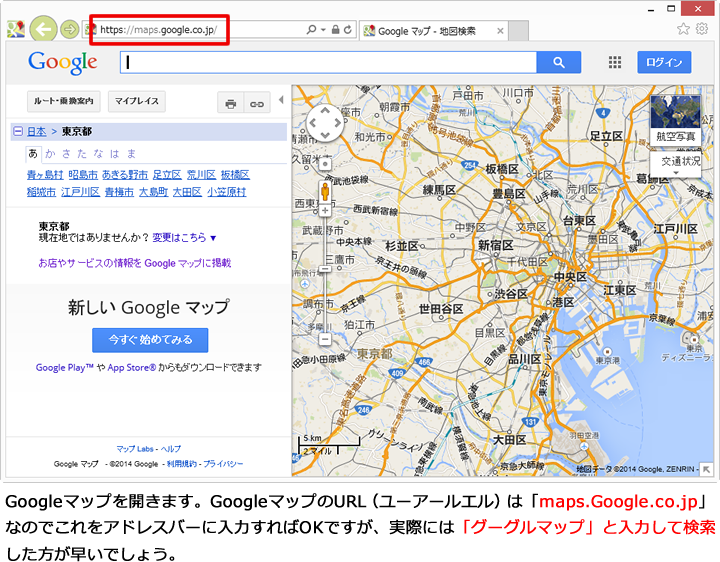Viewport: 720px width, 562px height.
Task: Zoom out with the minus button
Action: pos(325,339)
